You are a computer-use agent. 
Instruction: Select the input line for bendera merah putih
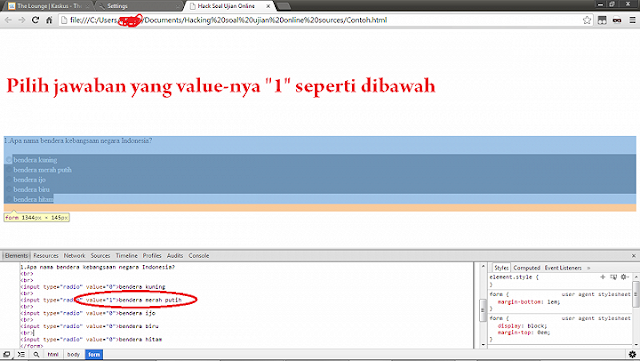101,300
